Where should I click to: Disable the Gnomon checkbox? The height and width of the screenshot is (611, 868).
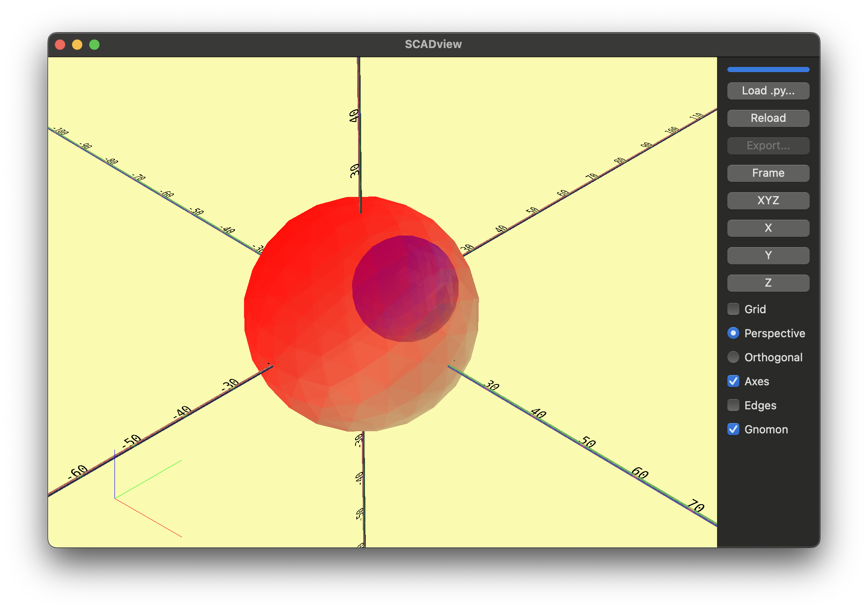coord(733,429)
